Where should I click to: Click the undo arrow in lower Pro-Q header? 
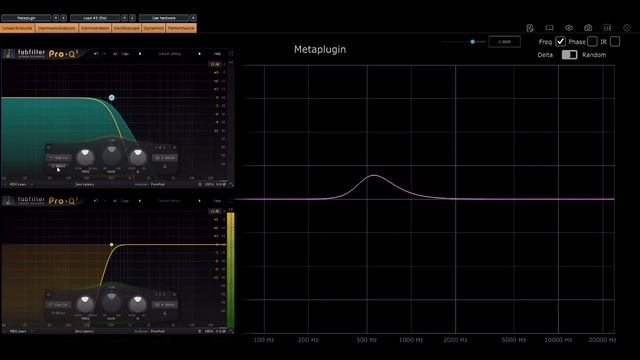(x=96, y=201)
